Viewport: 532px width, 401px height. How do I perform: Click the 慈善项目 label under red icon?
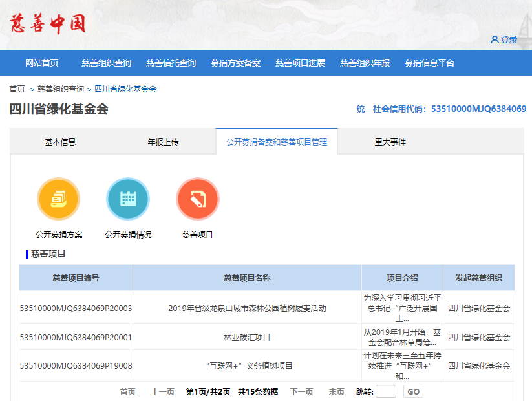coord(197,235)
